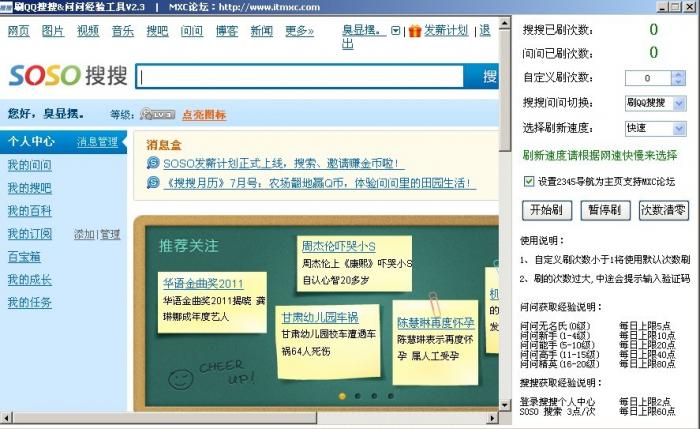Open the 博客 navigation tab
The height and width of the screenshot is (429, 700).
point(227,31)
